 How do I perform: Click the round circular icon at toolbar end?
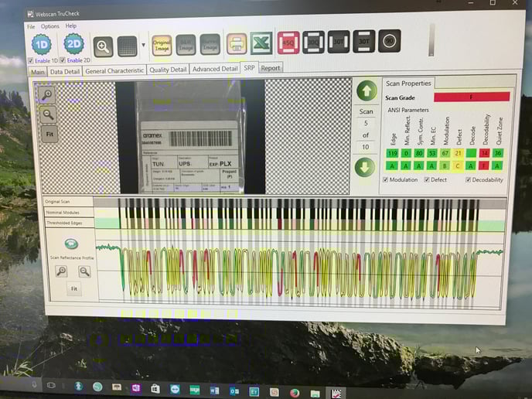pyautogui.click(x=390, y=42)
